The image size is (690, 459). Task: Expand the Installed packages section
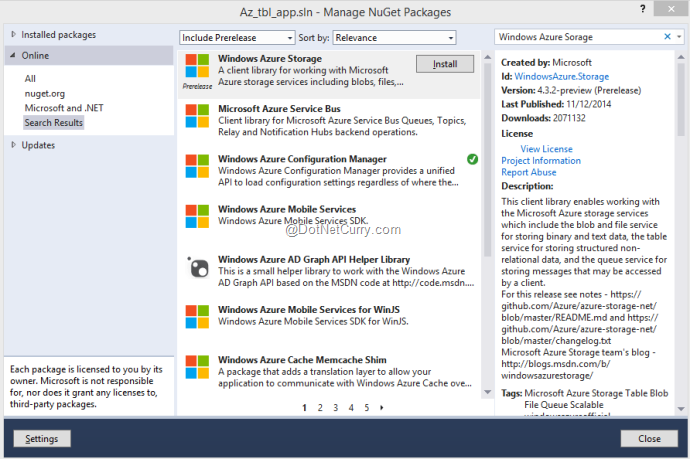(13, 34)
